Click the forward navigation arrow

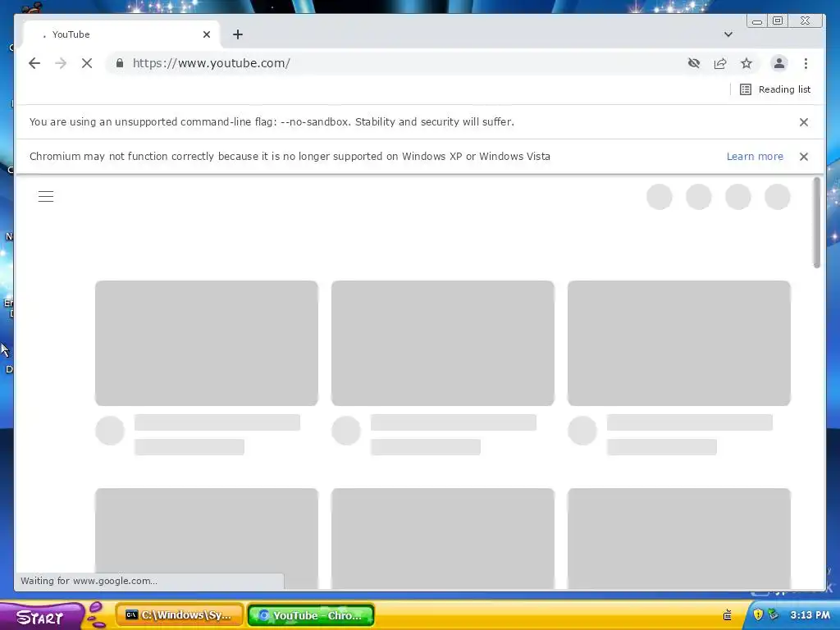61,63
